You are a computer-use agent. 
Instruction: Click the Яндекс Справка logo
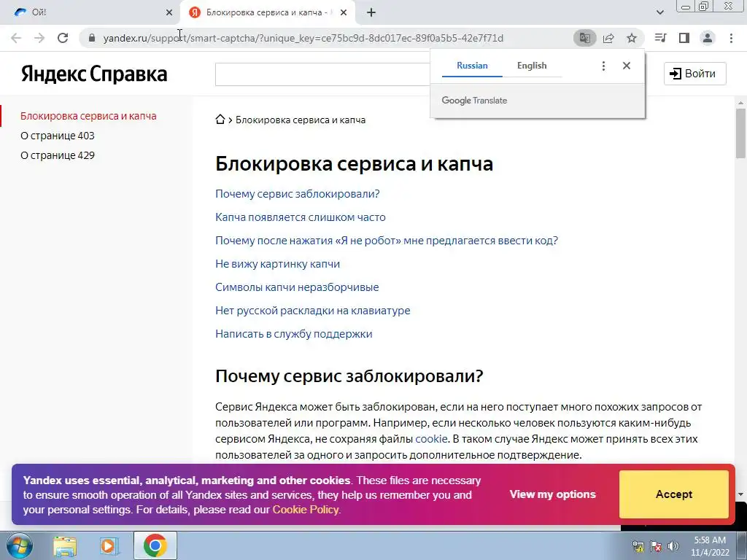click(x=94, y=74)
